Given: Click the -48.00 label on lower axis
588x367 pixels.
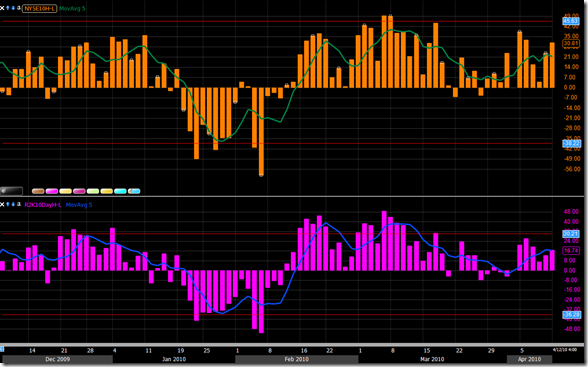Looking at the screenshot, I should [x=572, y=329].
